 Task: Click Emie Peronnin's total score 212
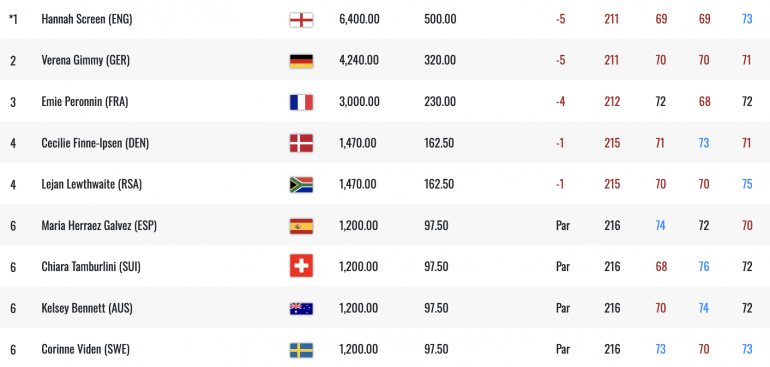pyautogui.click(x=612, y=102)
